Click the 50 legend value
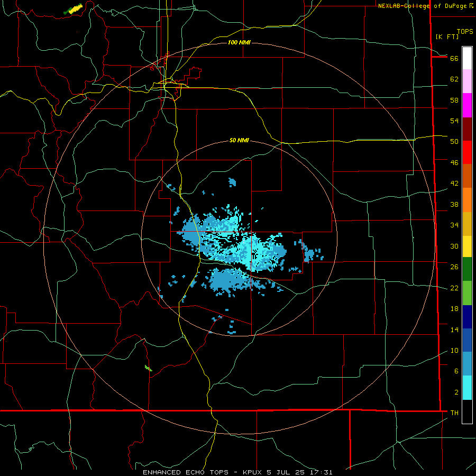Screen dimensions: 476x476 454,142
